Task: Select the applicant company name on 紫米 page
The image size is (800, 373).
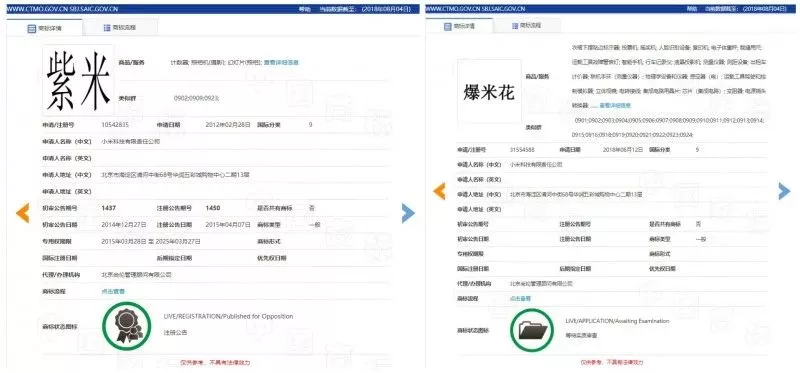Action: (131, 141)
